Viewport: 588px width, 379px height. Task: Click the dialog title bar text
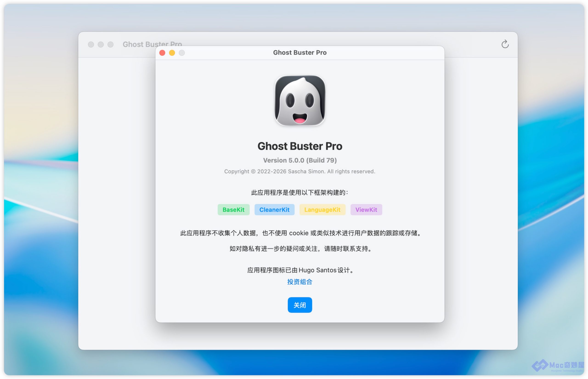[300, 53]
